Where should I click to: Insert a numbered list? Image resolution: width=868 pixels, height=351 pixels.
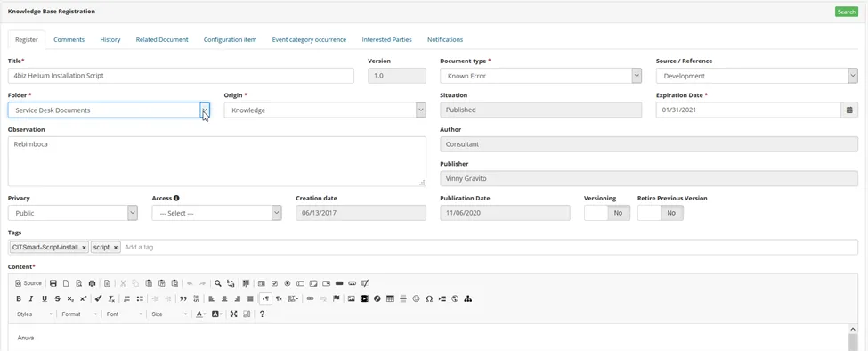click(126, 298)
